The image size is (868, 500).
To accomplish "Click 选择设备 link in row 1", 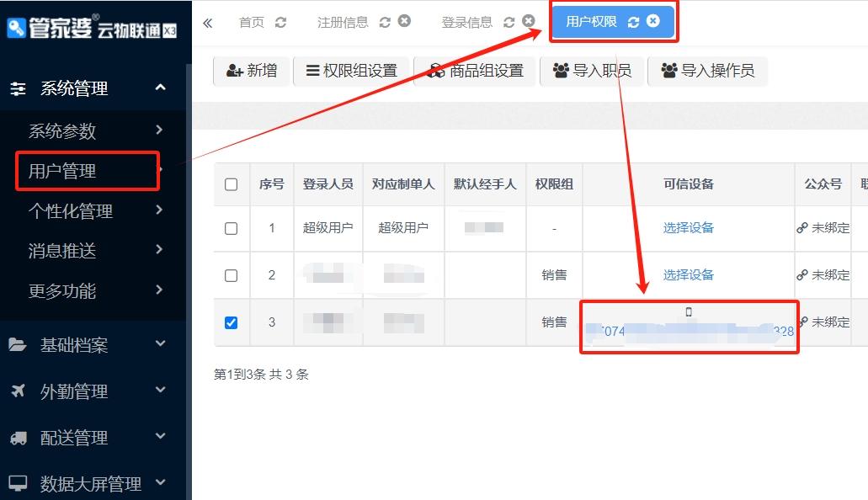I will click(x=689, y=227).
